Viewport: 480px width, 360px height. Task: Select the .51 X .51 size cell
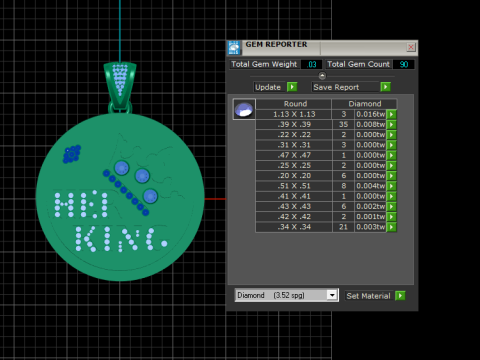(x=294, y=186)
